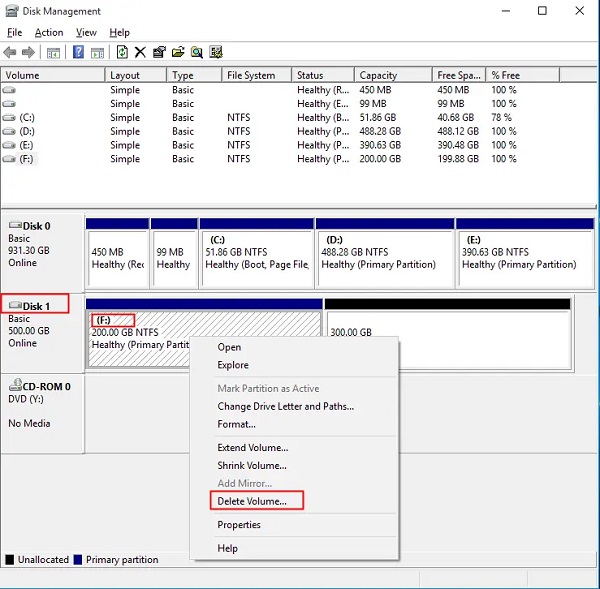Select Shrink Volume... from context menu

point(252,466)
